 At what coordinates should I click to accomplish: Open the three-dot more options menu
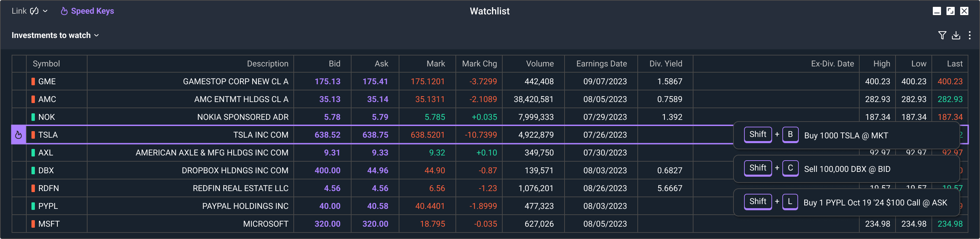coord(969,36)
